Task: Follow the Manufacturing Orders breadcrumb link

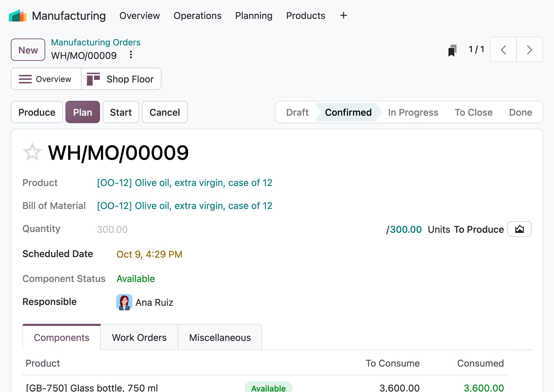Action: pyautogui.click(x=96, y=42)
